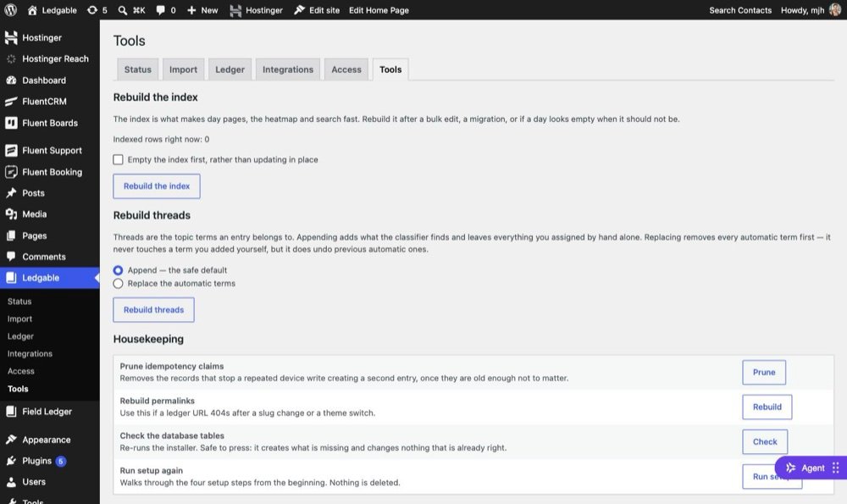
Task: Open the updates icon showing 5
Action: coord(92,10)
